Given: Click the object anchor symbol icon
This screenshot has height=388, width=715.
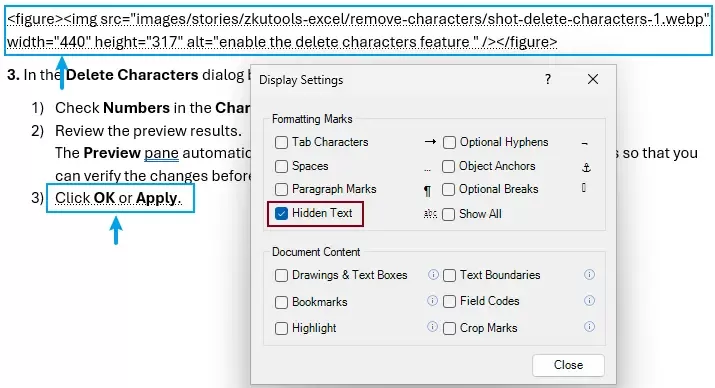Looking at the screenshot, I should tap(586, 167).
